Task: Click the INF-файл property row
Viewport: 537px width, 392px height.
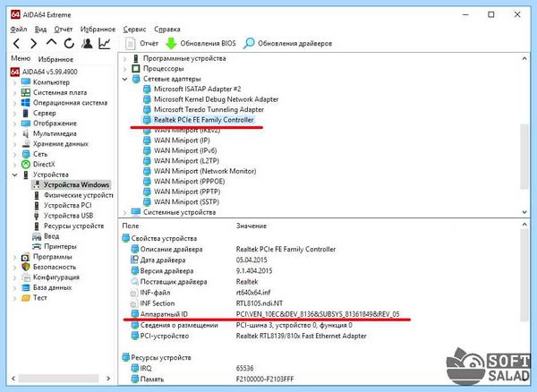Action: click(x=201, y=293)
